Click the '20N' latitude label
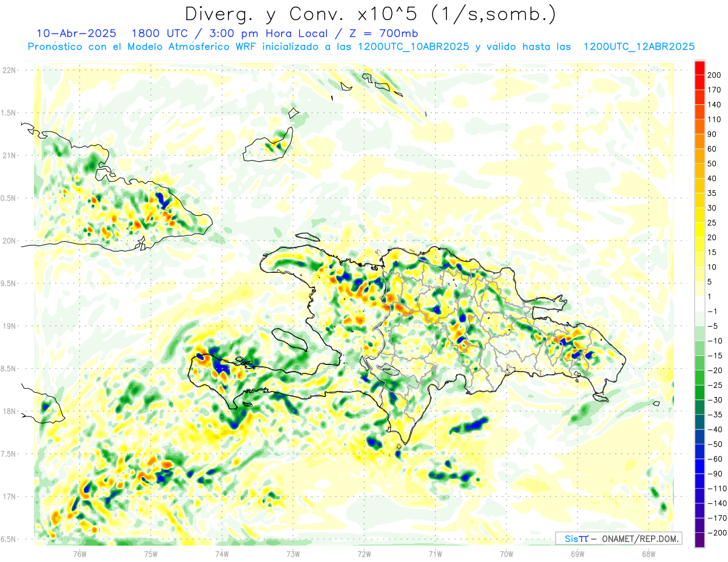The height and width of the screenshot is (562, 728). (x=9, y=241)
